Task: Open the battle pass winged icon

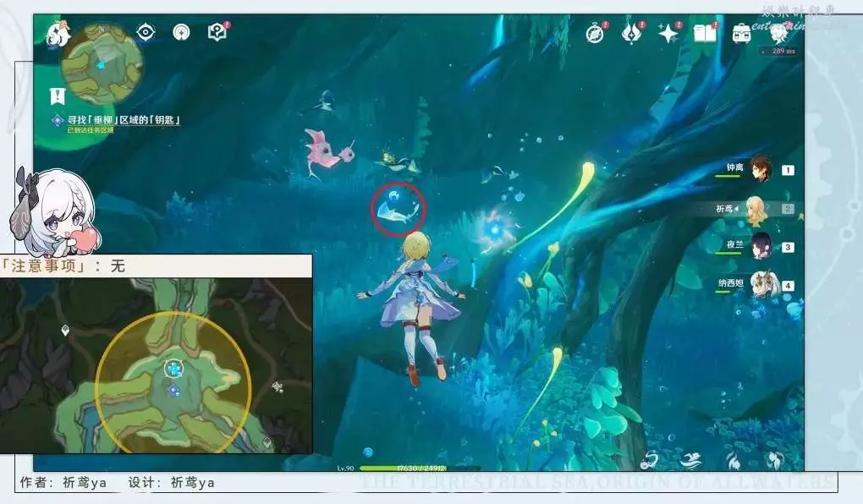Action: [x=632, y=33]
